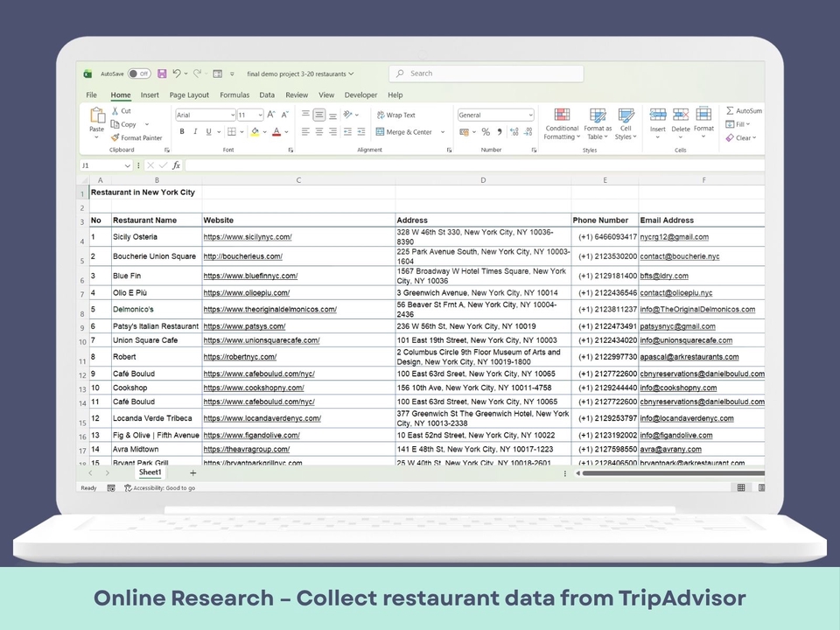
Task: Click the insert function fx icon
Action: click(x=176, y=165)
